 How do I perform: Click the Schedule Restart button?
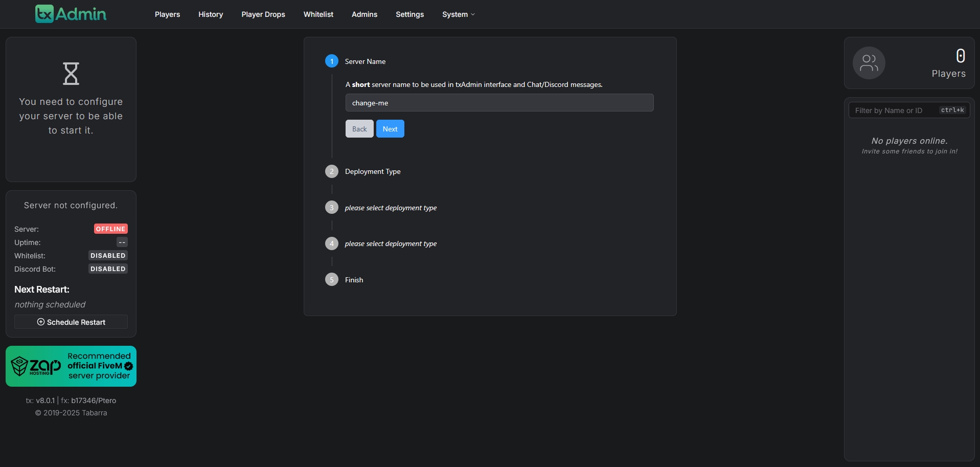71,322
